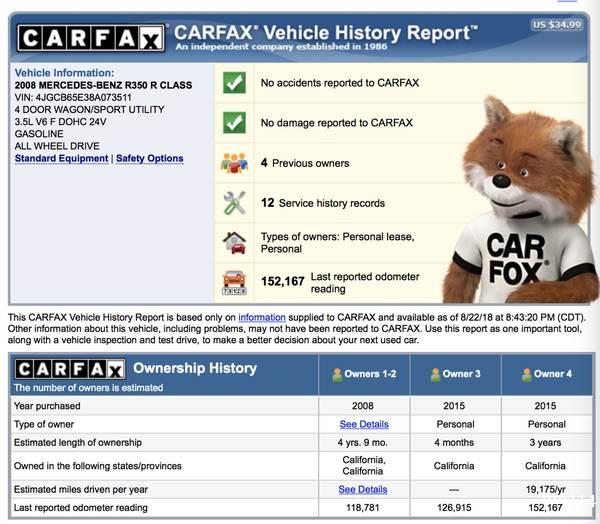The image size is (600, 524).
Task: Click Types of owners: Personal lease, Personal text
Action: [x=338, y=243]
